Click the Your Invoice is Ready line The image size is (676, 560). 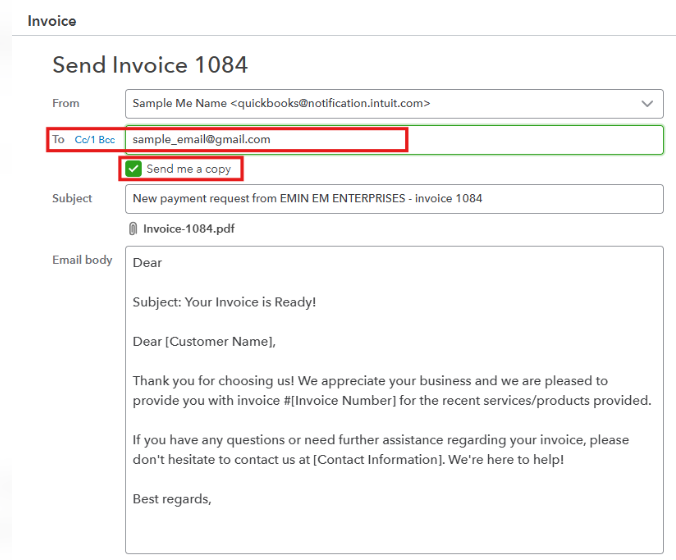pos(224,302)
